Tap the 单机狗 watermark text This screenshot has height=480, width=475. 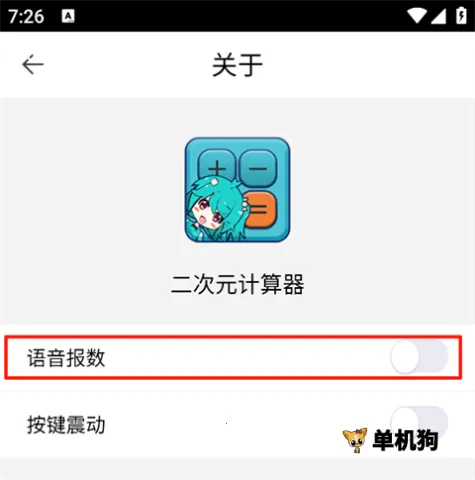[x=405, y=440]
